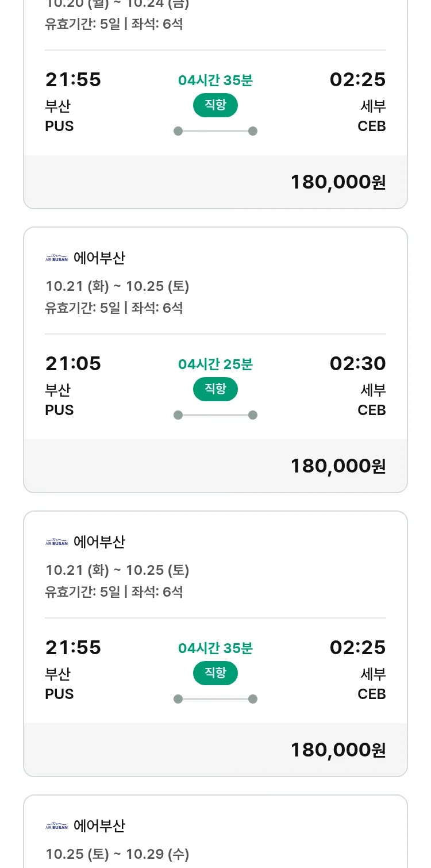Tap the 직항 badge on the 10.20 ~ 10.24 flight

click(215, 105)
